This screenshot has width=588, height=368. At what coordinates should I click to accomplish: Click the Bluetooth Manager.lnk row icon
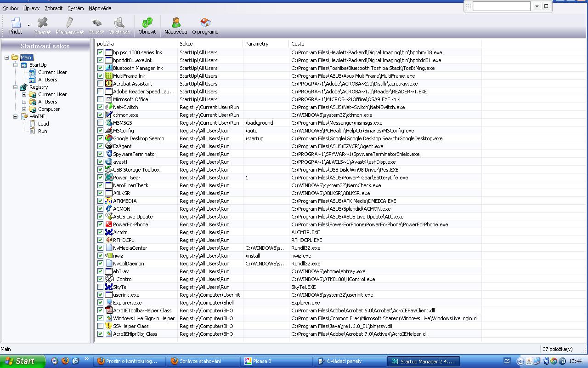pyautogui.click(x=109, y=68)
